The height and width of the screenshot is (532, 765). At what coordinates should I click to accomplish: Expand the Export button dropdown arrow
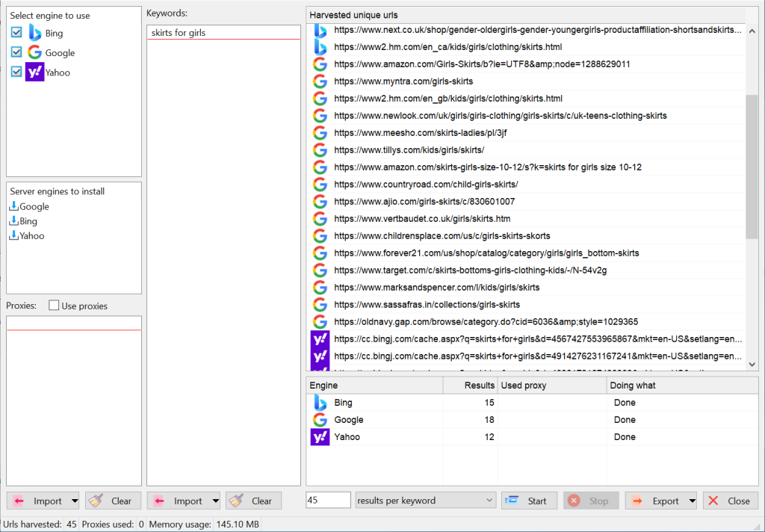[x=693, y=501]
